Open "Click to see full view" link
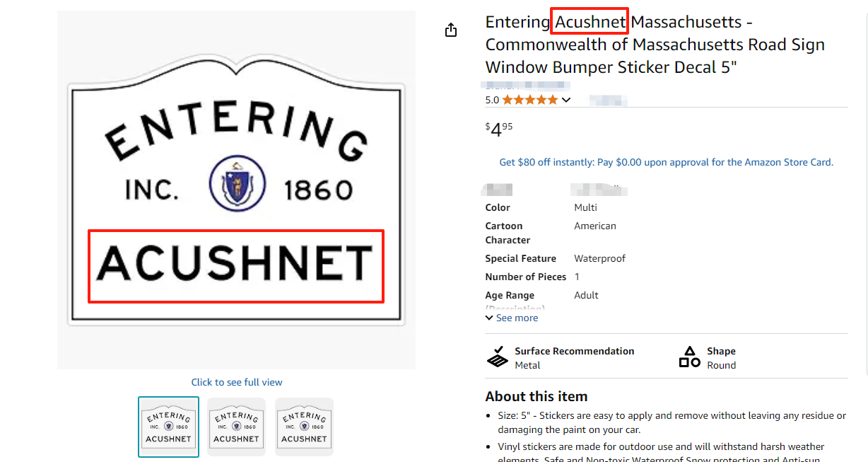Viewport: 868px width, 462px height. [x=237, y=382]
